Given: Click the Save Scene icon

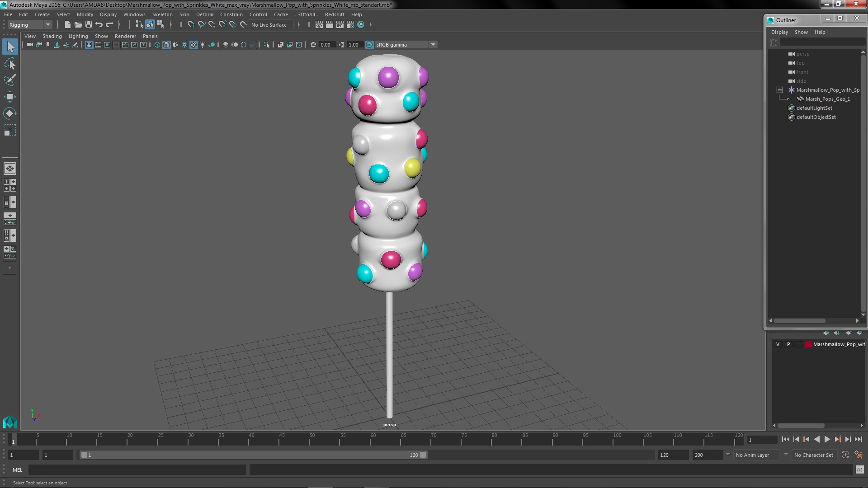Looking at the screenshot, I should tap(89, 25).
